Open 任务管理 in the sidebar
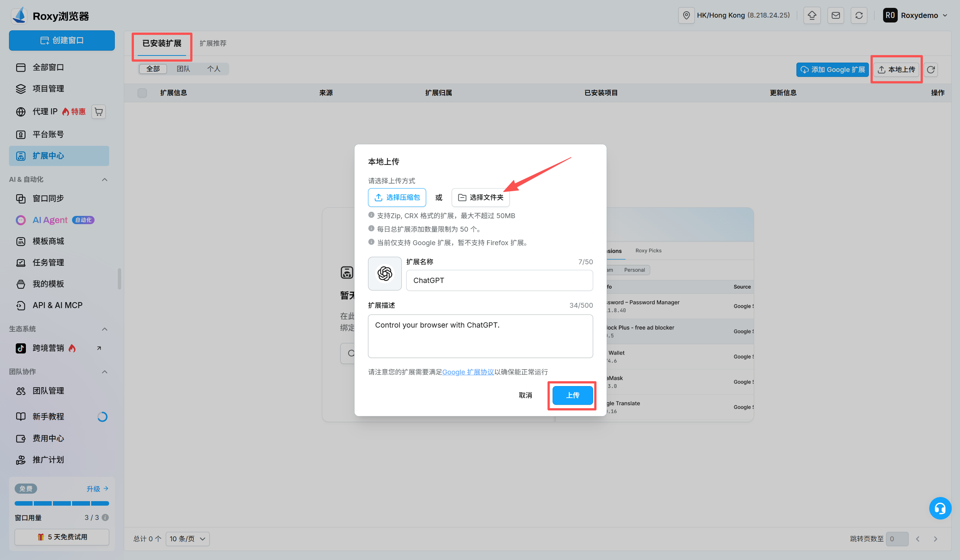This screenshot has width=960, height=560. [x=59, y=263]
